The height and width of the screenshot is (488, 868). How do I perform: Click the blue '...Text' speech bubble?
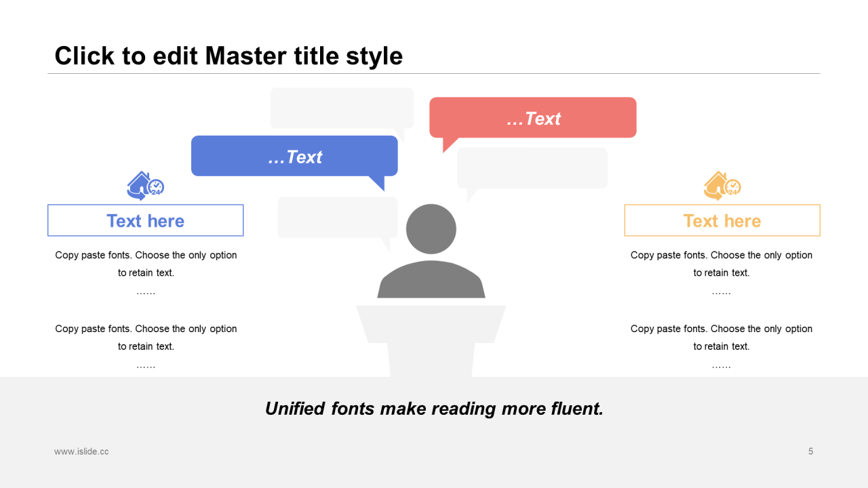[294, 157]
